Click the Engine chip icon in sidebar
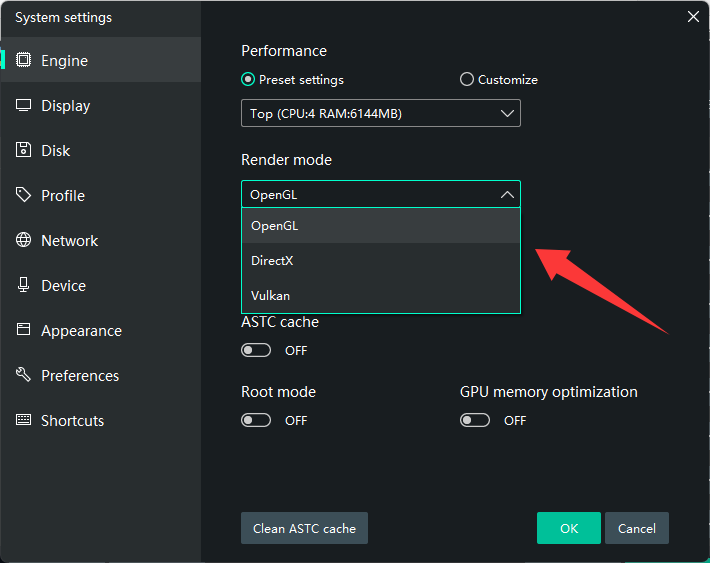 point(23,60)
